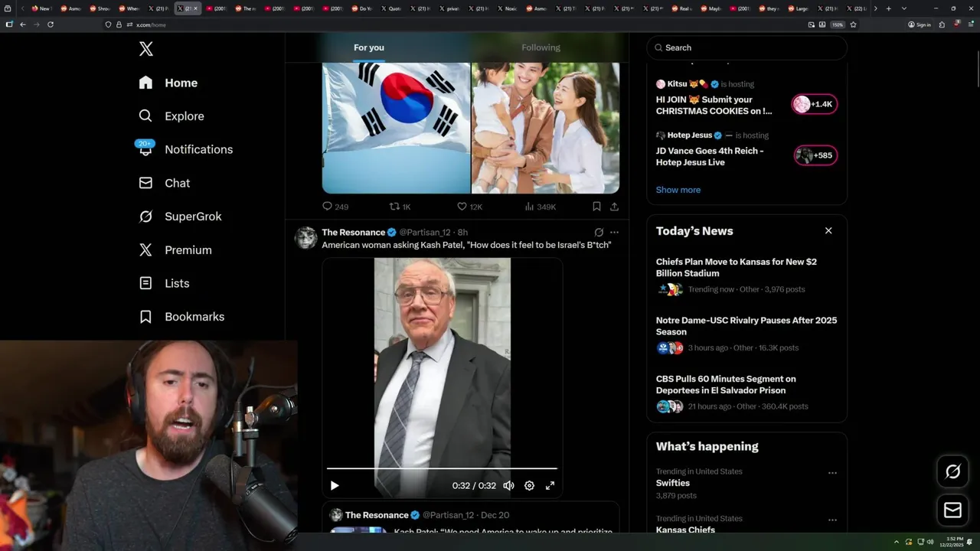Click Show more under live spaces
The image size is (980, 551).
(x=678, y=190)
